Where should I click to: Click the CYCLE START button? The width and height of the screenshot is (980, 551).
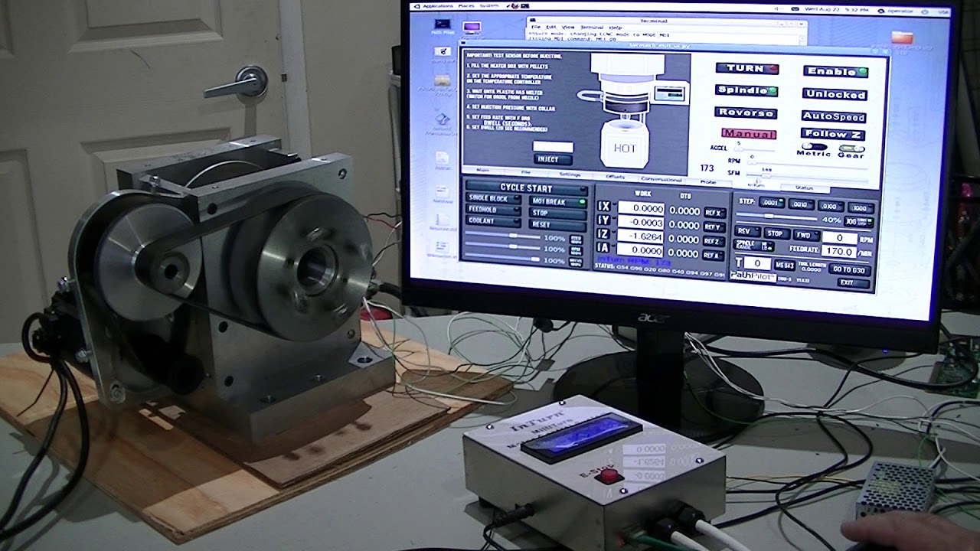pyautogui.click(x=526, y=187)
